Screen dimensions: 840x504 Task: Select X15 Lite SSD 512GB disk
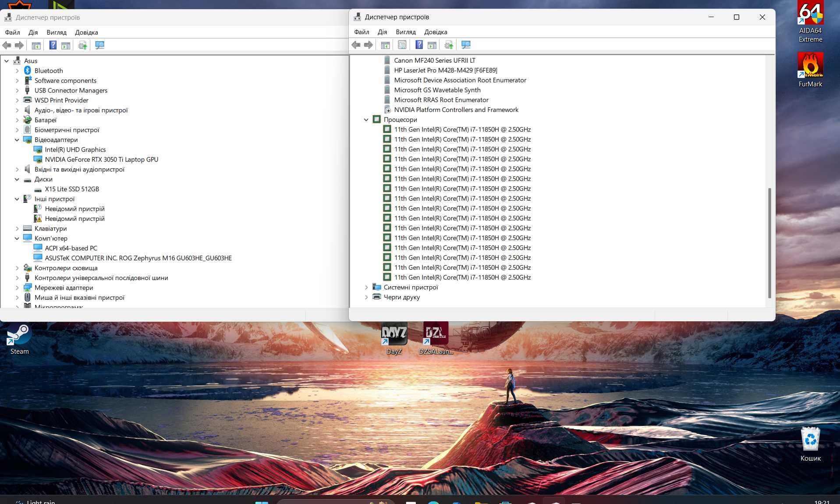pos(72,189)
